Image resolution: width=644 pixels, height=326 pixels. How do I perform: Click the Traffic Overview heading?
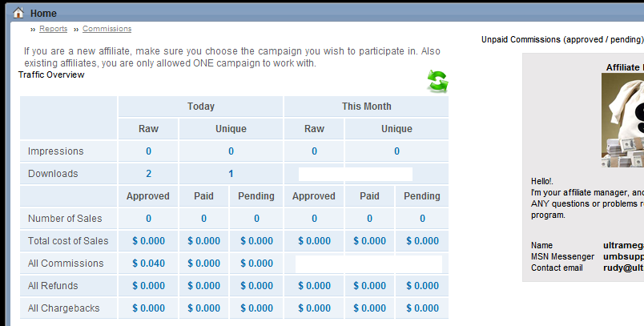tap(51, 74)
